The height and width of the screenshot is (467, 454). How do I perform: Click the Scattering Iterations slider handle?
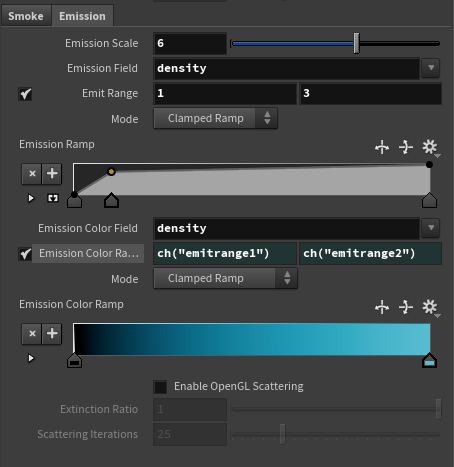[282, 434]
